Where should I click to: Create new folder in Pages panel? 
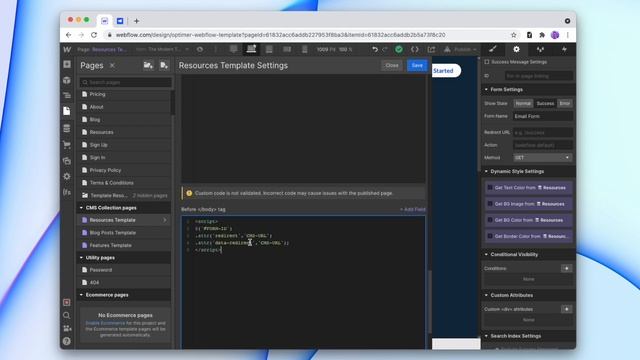tap(148, 65)
